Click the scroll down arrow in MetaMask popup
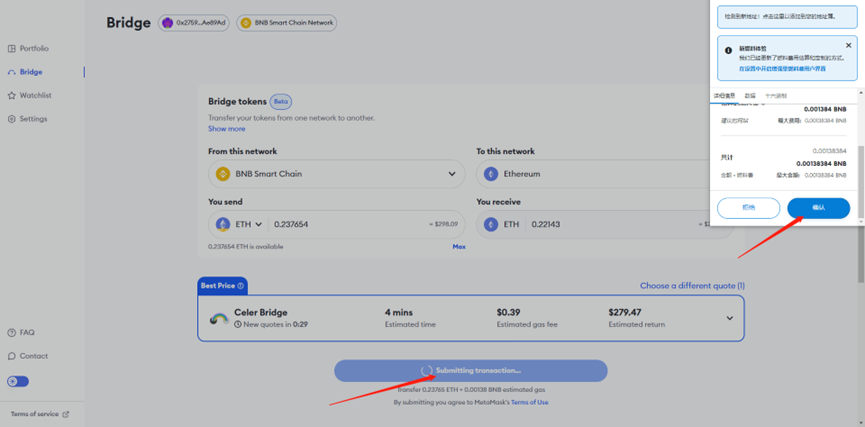 tap(861, 221)
